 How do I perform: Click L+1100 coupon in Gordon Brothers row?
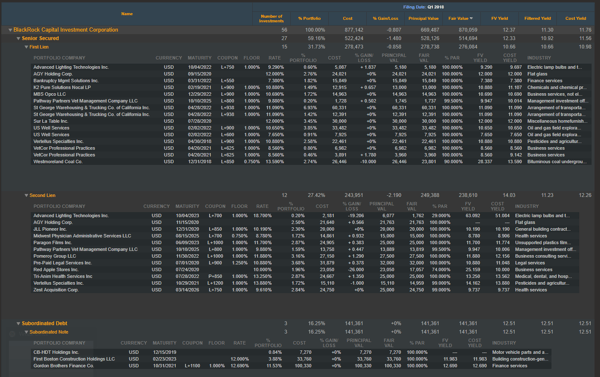(192, 366)
